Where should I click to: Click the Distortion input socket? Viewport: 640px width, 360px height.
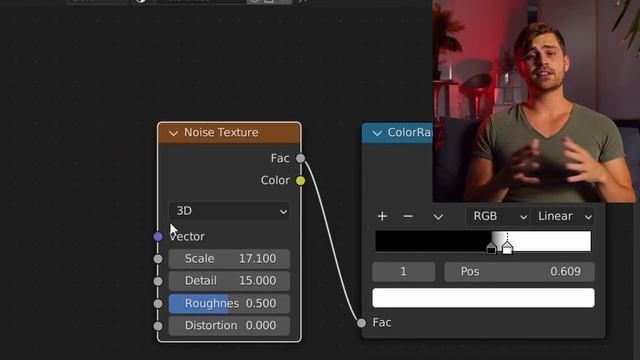(x=158, y=326)
